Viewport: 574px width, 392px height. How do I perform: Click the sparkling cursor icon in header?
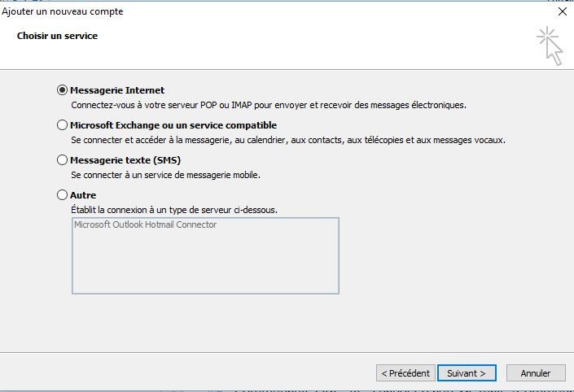click(550, 46)
